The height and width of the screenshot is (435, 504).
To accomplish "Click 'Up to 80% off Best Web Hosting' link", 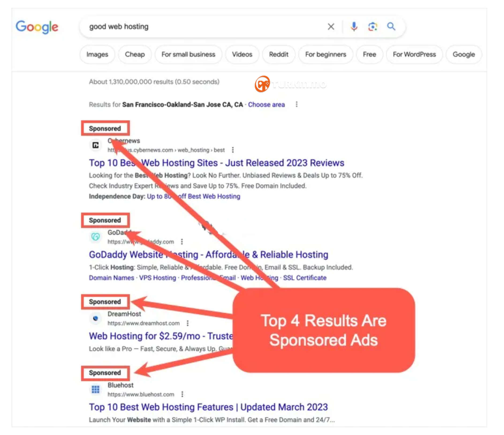I will pos(194,196).
